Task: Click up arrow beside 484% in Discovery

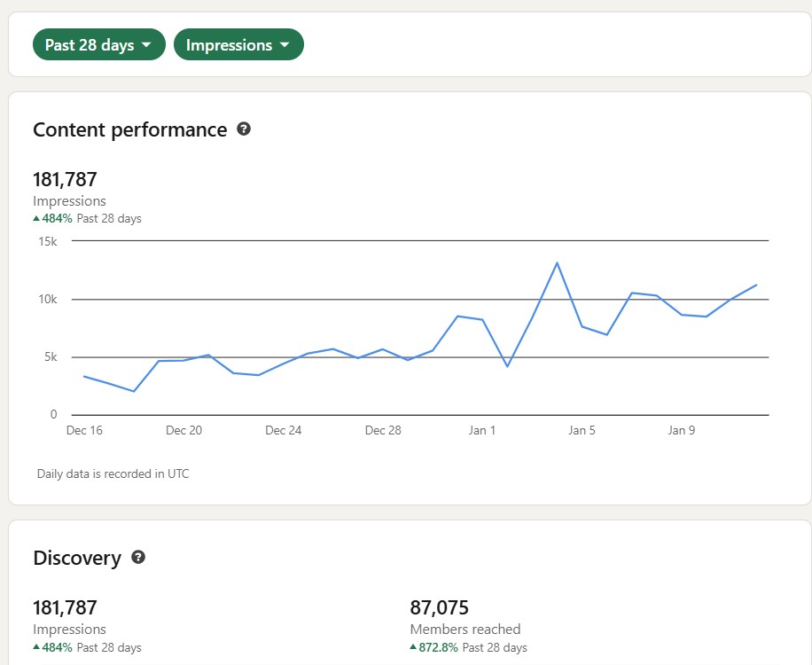Action: tap(36, 647)
